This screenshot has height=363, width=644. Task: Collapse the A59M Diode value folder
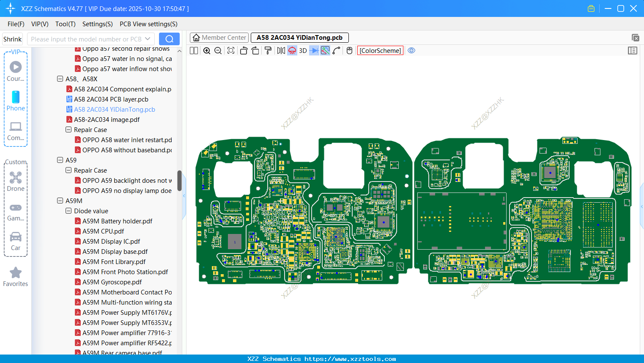click(x=69, y=211)
